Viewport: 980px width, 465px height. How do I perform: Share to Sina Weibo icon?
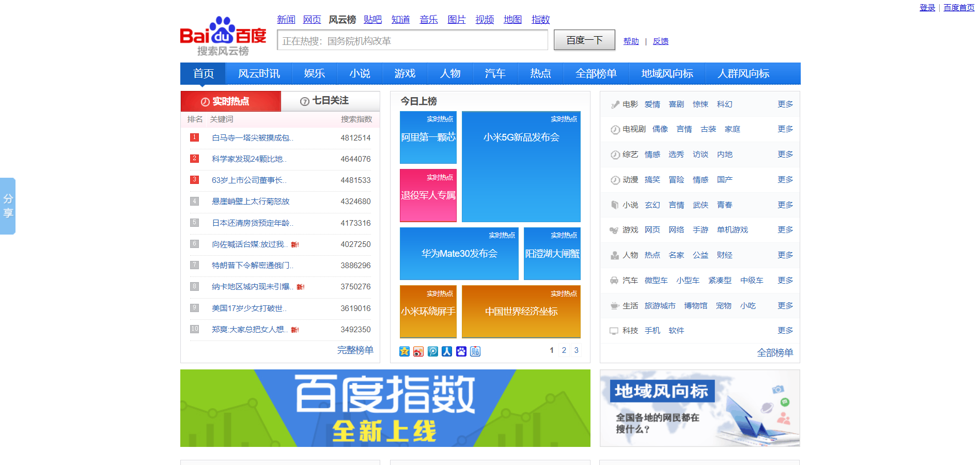(x=418, y=351)
